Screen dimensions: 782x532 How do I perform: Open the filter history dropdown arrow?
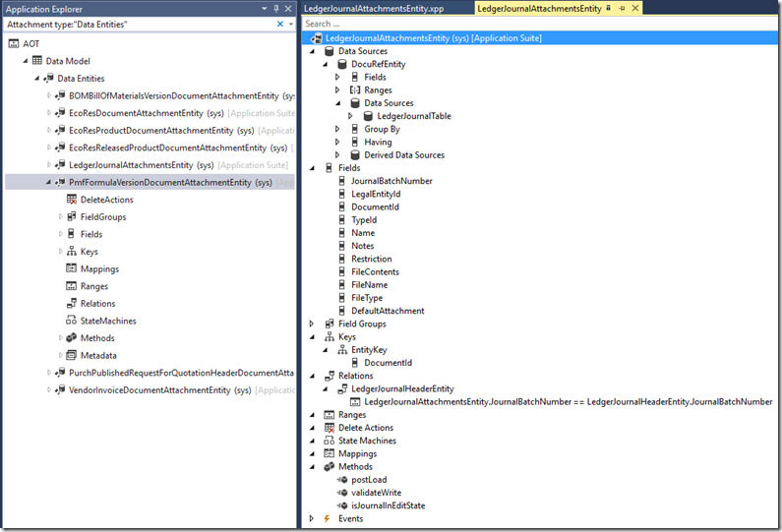(291, 24)
